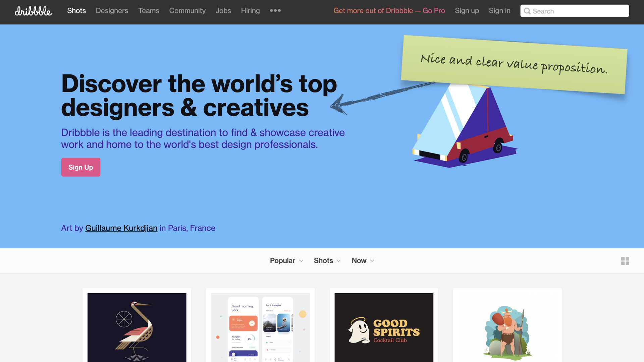Expand the Shots filter dropdown
Screen dimensions: 644x362
click(x=327, y=260)
